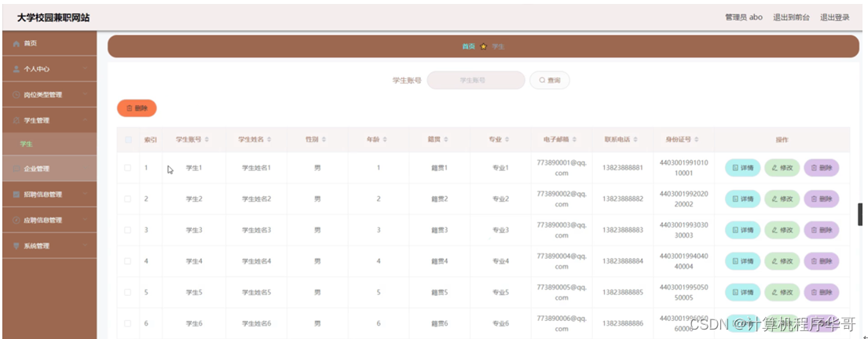This screenshot has height=339, width=868.
Task: Sort table using 学生账号 column arrows
Action: (x=207, y=140)
